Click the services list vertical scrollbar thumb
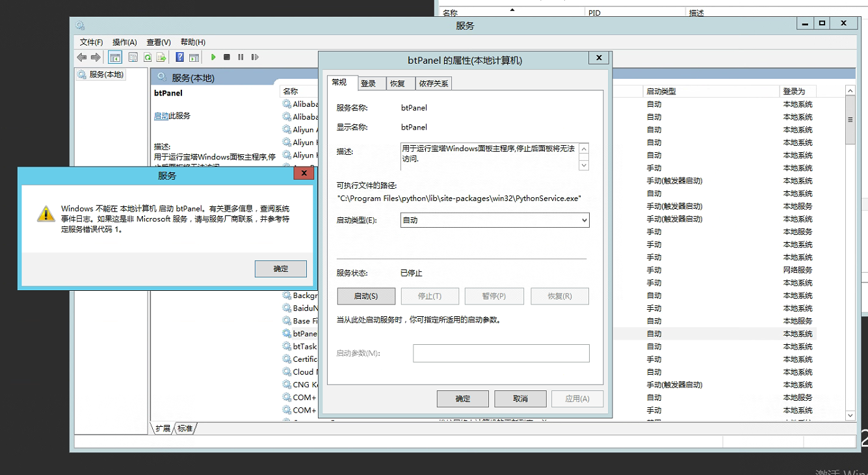This screenshot has height=475, width=868. [850, 120]
